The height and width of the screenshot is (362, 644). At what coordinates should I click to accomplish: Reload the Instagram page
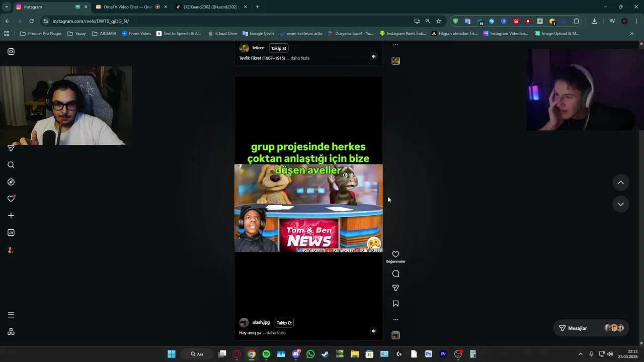coord(31,21)
